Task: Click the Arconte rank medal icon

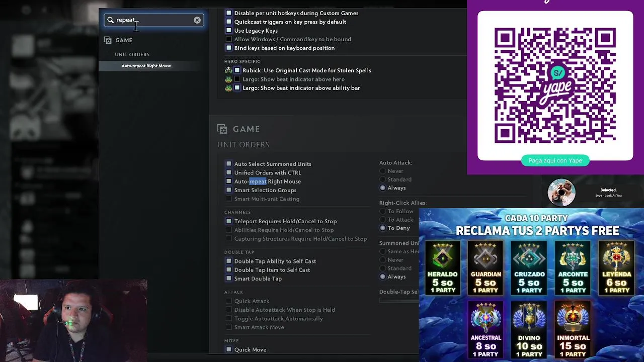Action: (573, 257)
